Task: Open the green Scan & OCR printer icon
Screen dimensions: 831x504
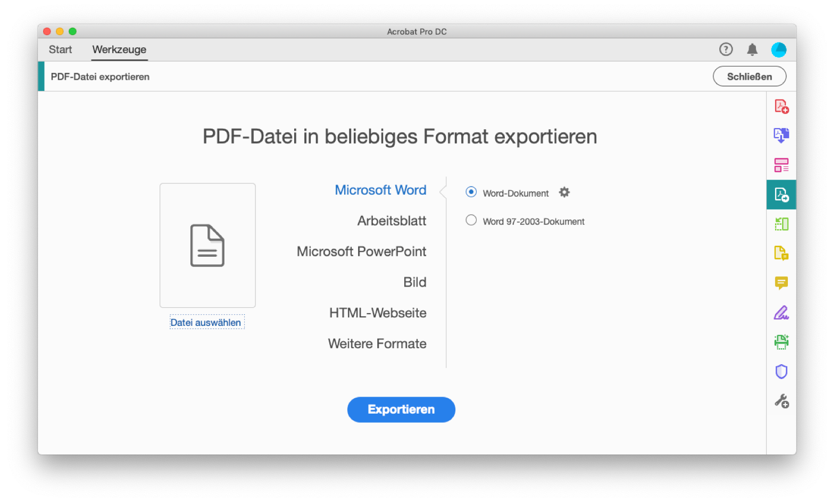Action: (x=781, y=342)
